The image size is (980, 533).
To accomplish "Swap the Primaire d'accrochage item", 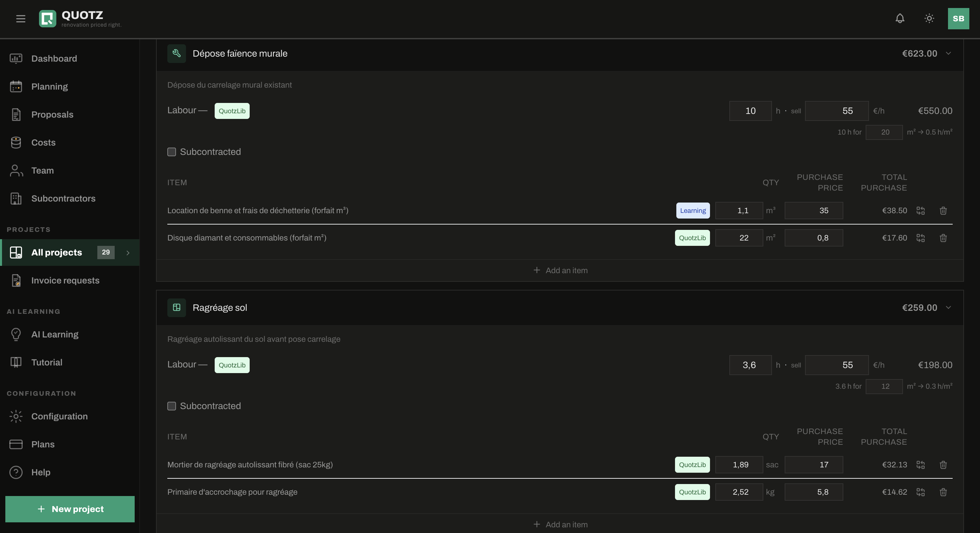I will pos(921,492).
